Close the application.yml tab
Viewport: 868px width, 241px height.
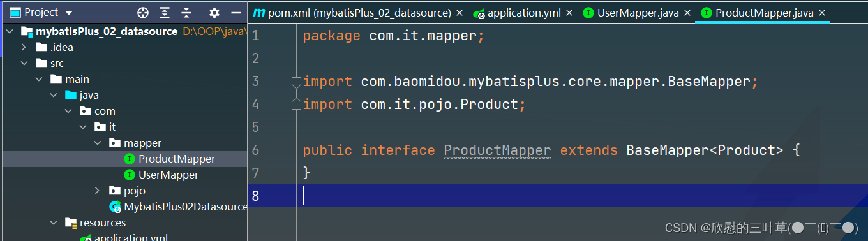click(x=569, y=13)
